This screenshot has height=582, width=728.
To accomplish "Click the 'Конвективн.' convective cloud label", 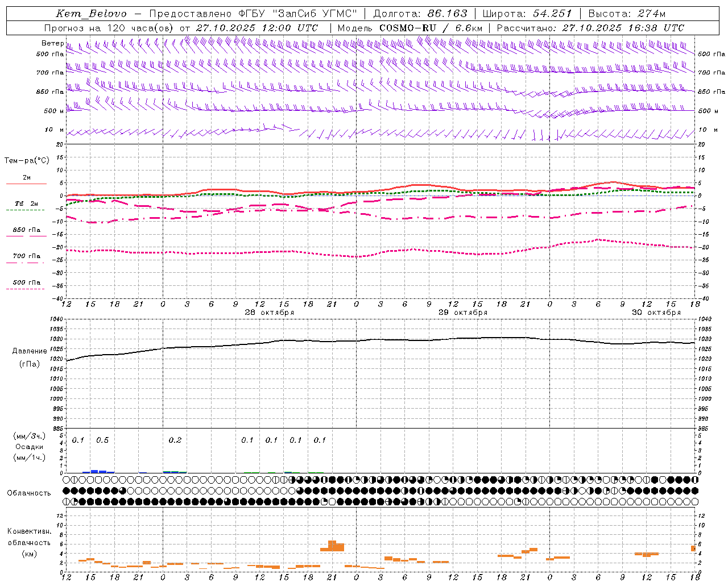I will (x=30, y=531).
